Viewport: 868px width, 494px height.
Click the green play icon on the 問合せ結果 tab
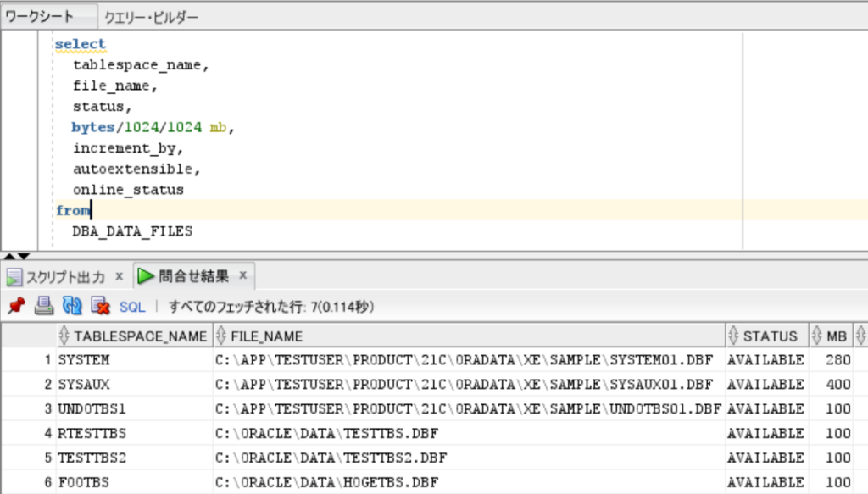click(x=146, y=276)
